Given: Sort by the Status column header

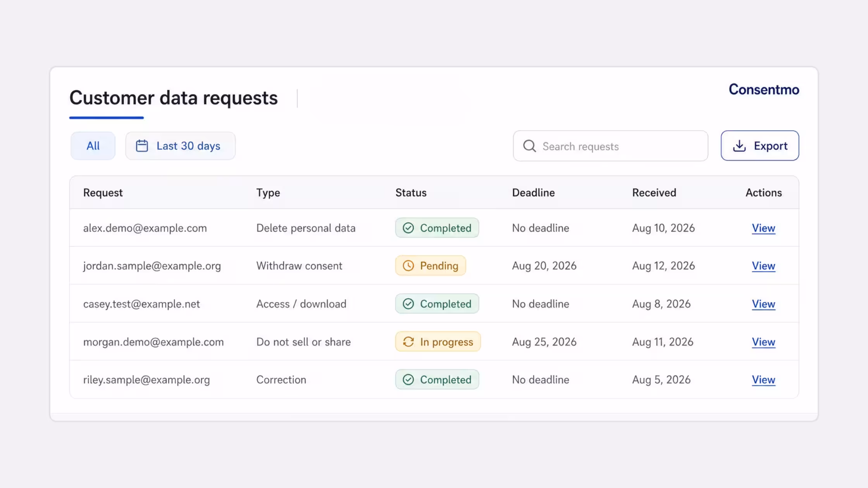Looking at the screenshot, I should (411, 193).
